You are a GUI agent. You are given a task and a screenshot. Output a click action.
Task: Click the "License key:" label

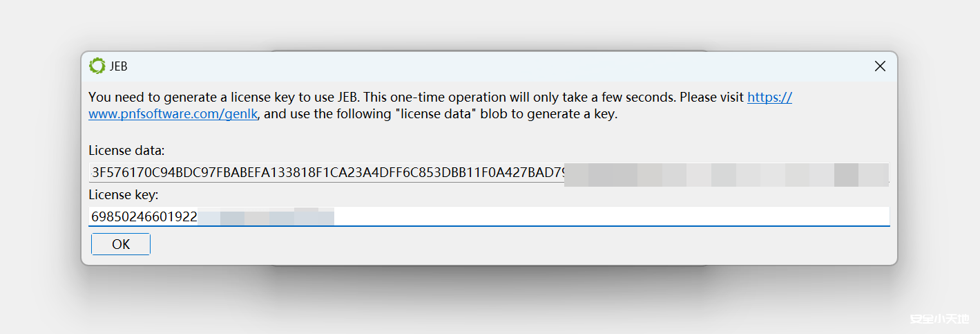tap(124, 195)
